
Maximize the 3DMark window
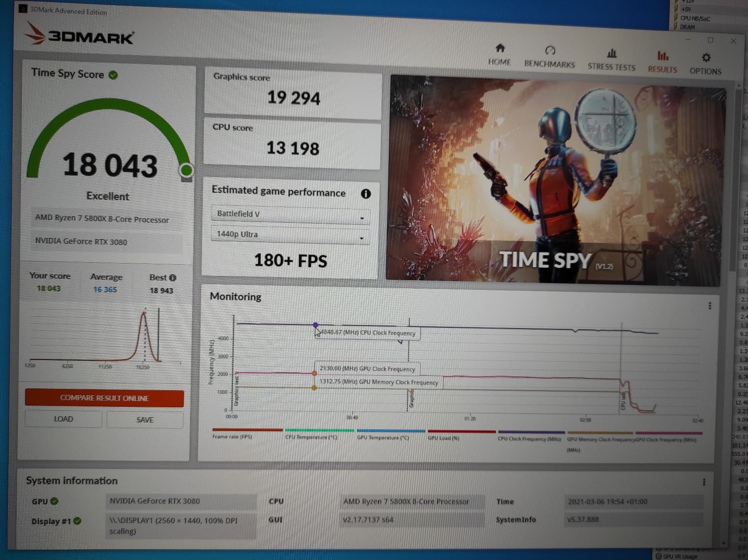711,40
